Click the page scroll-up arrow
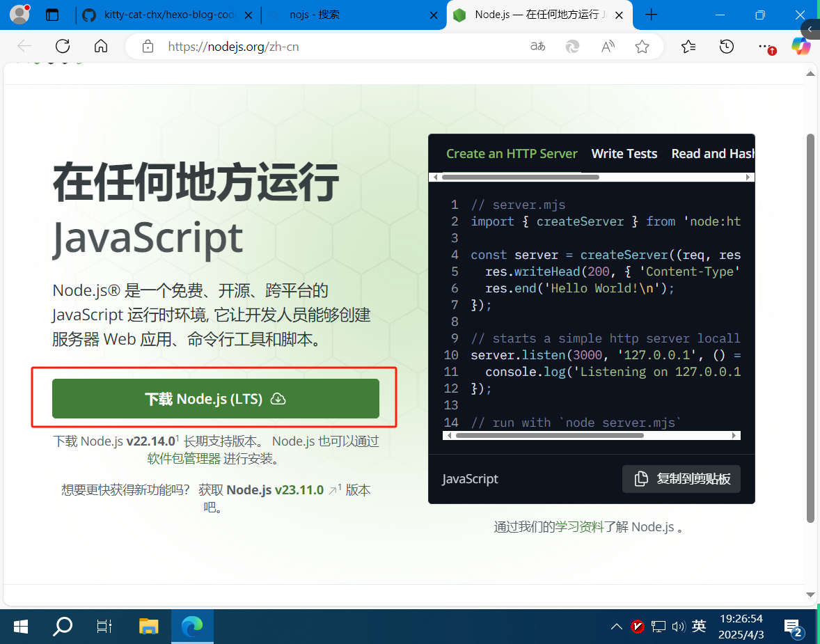The image size is (820, 644). (x=810, y=74)
